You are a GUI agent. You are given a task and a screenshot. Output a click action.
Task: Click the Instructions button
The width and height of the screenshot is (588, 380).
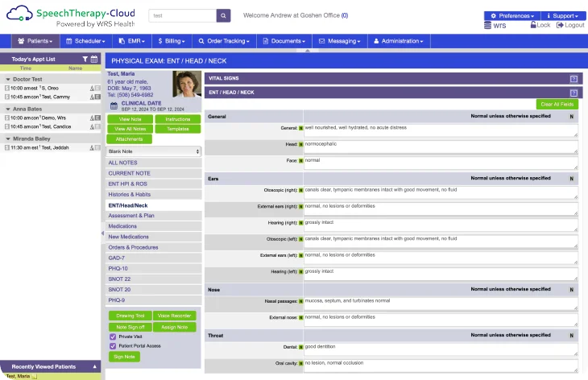[x=178, y=119]
